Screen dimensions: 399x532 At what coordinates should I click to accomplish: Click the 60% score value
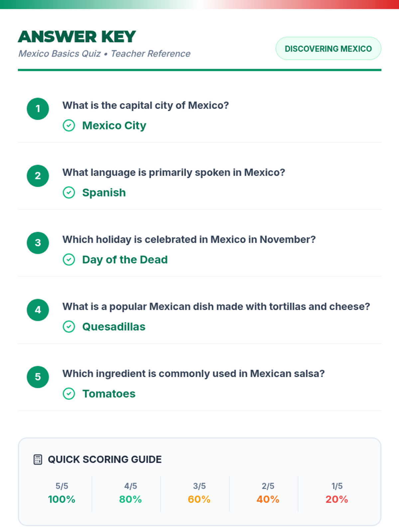199,499
